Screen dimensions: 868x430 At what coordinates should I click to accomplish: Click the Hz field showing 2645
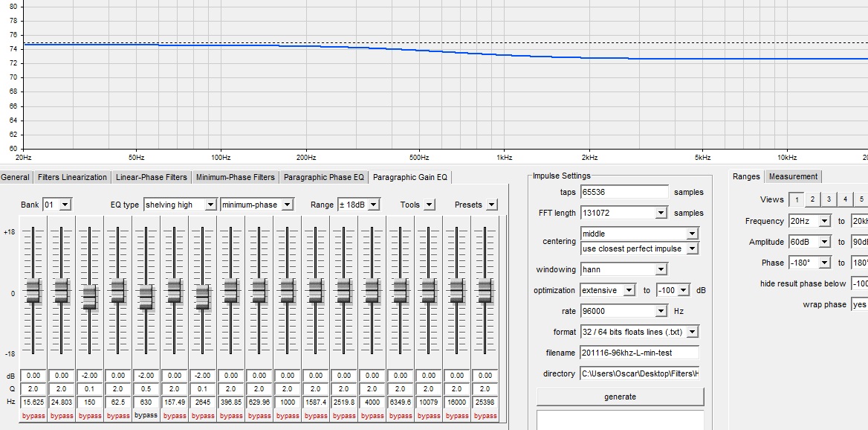click(x=203, y=402)
